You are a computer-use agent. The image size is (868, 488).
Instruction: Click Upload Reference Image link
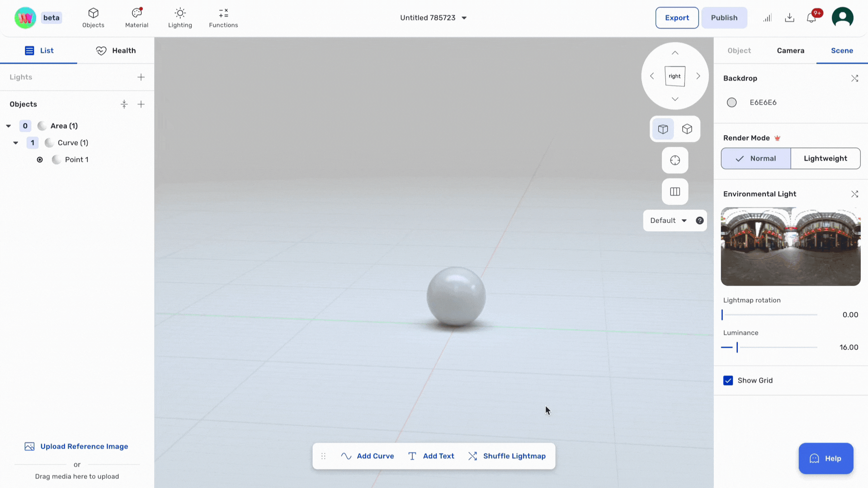(x=76, y=446)
